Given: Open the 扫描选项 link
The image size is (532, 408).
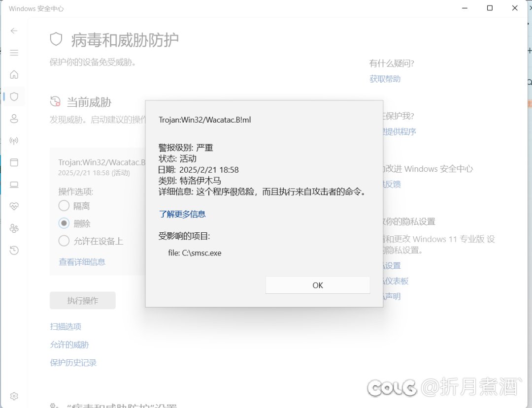Looking at the screenshot, I should [66, 327].
